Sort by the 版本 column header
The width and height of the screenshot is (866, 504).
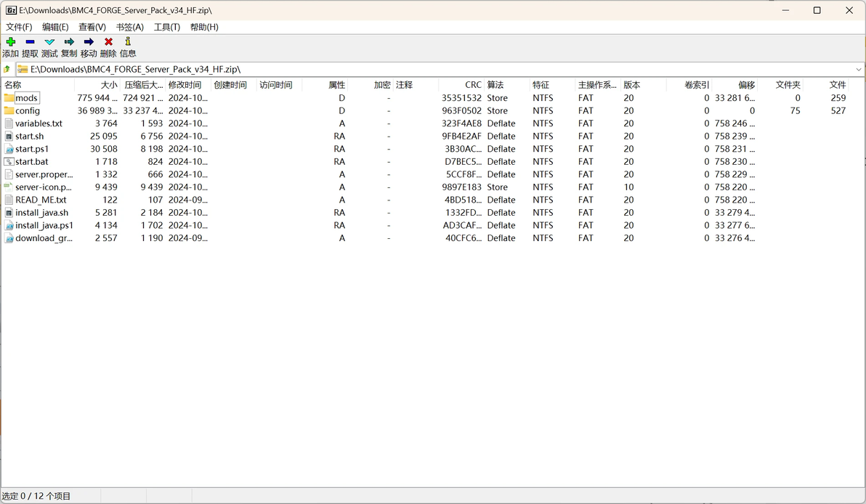click(644, 85)
